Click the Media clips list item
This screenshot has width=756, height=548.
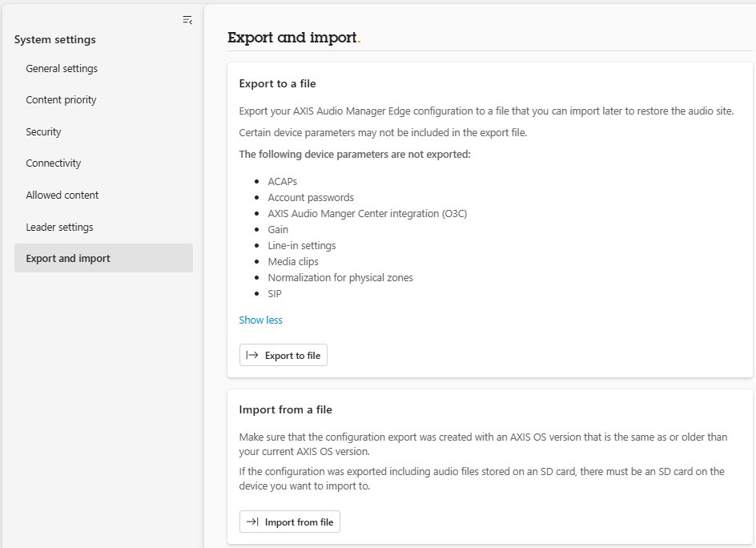pos(293,261)
